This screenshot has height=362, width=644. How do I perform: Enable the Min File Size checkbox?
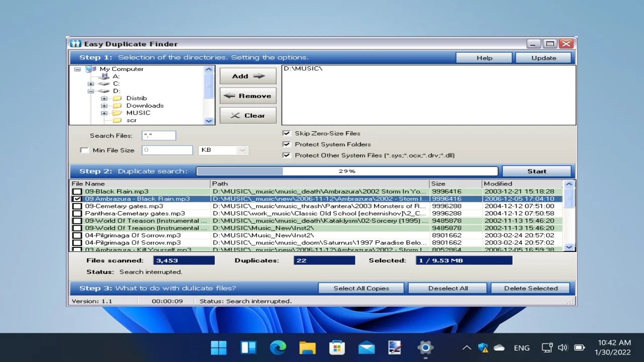pos(85,150)
